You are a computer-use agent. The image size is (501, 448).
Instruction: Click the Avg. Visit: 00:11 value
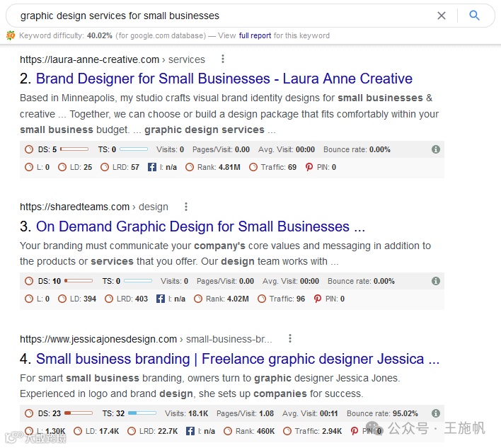(x=329, y=413)
